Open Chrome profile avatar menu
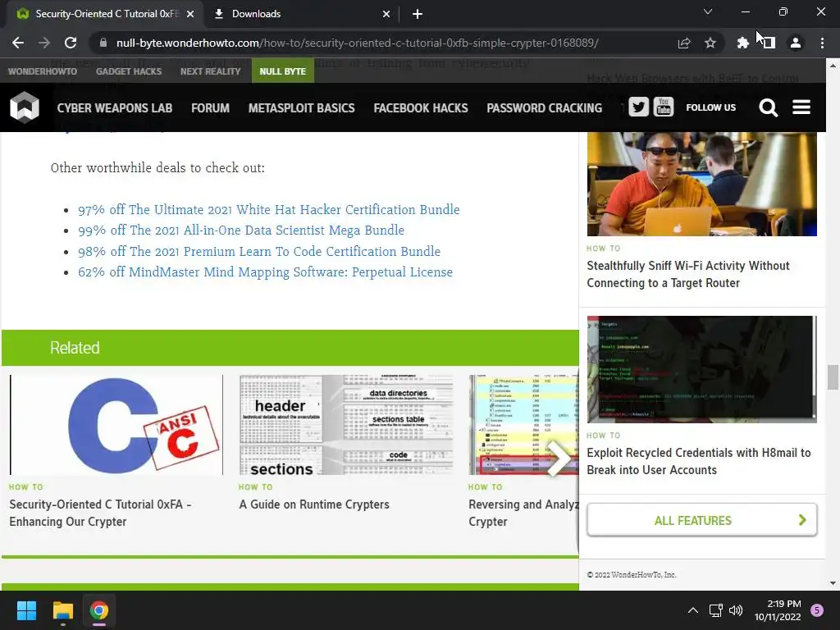The height and width of the screenshot is (630, 840). (x=796, y=43)
